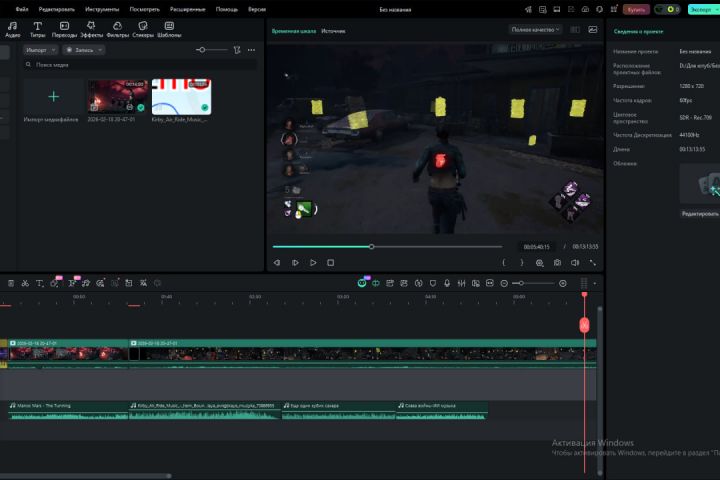
Task: Open the media panel three-dots menu
Action: point(251,50)
